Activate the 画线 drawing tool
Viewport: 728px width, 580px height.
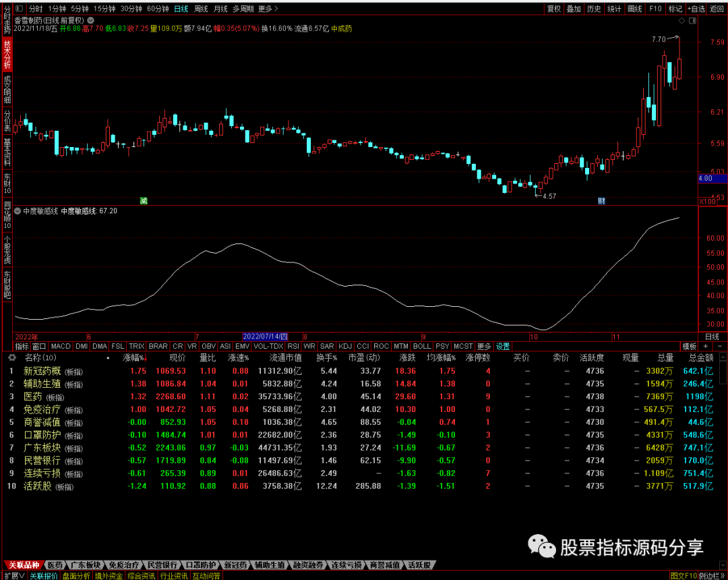click(634, 8)
